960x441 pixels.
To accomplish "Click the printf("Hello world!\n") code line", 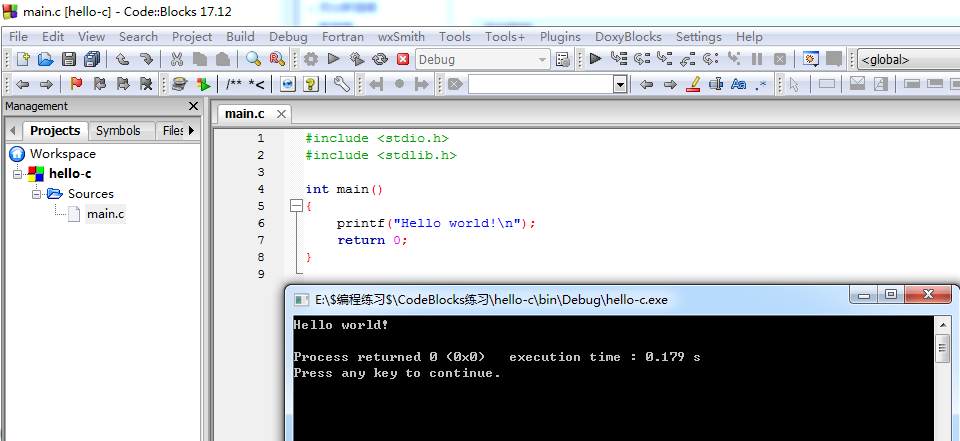I will tap(436, 224).
